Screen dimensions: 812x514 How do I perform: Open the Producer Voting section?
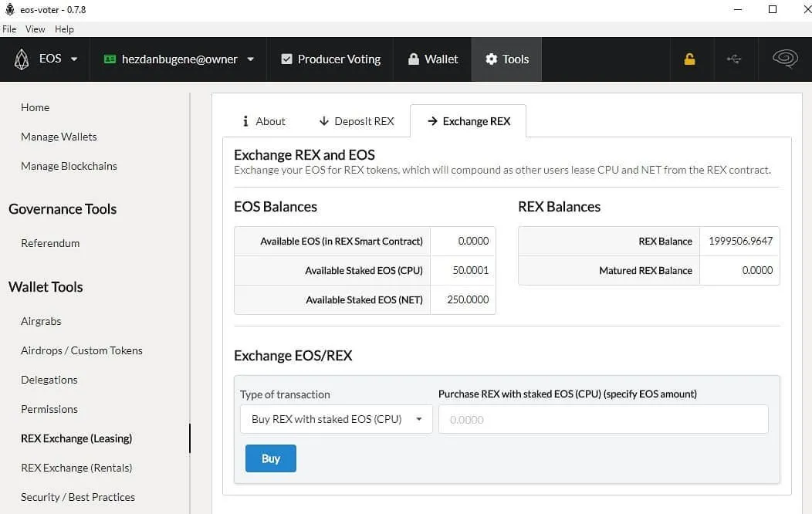[330, 59]
